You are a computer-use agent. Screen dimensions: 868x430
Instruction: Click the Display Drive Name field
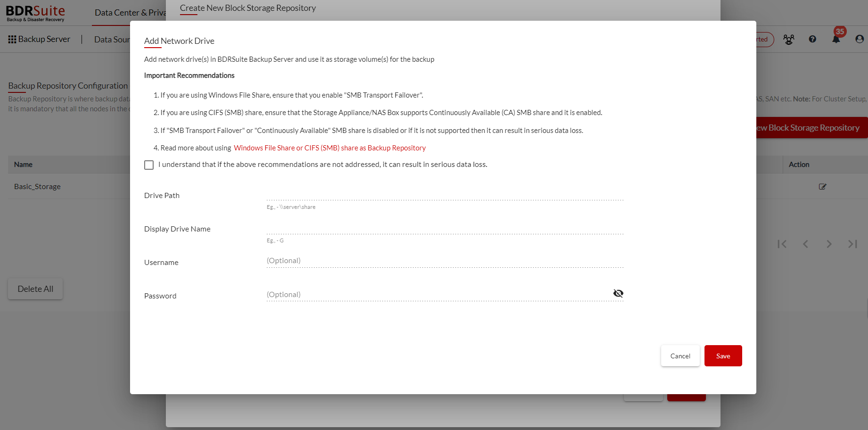(445, 228)
